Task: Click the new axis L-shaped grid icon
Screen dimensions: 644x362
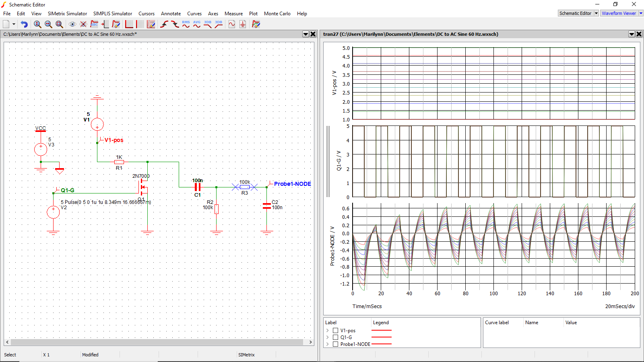Action: pos(129,24)
